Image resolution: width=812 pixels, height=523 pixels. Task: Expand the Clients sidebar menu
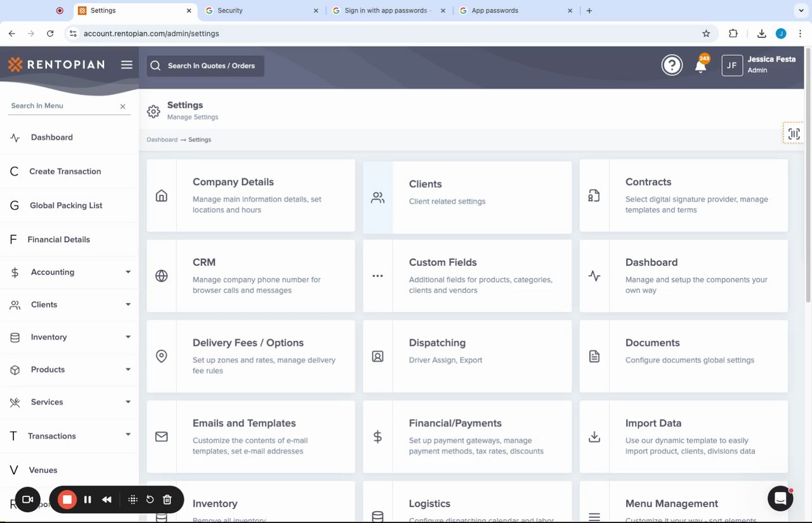pos(69,304)
